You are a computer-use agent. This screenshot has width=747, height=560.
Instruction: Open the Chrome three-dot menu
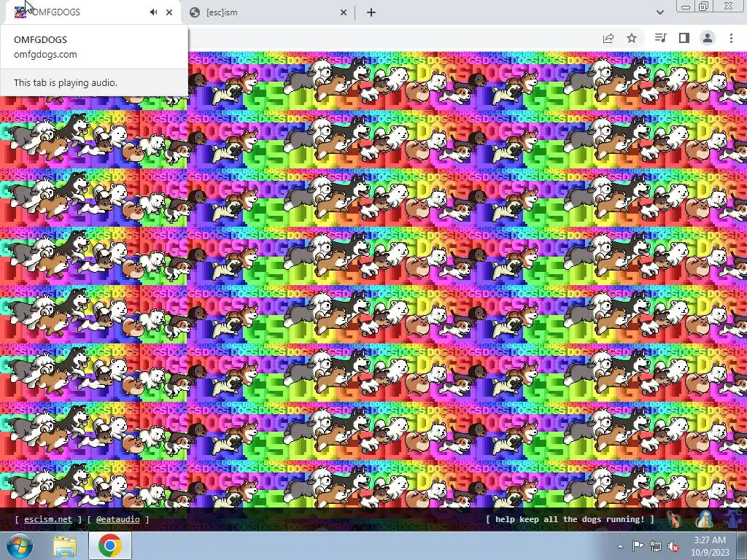tap(731, 38)
